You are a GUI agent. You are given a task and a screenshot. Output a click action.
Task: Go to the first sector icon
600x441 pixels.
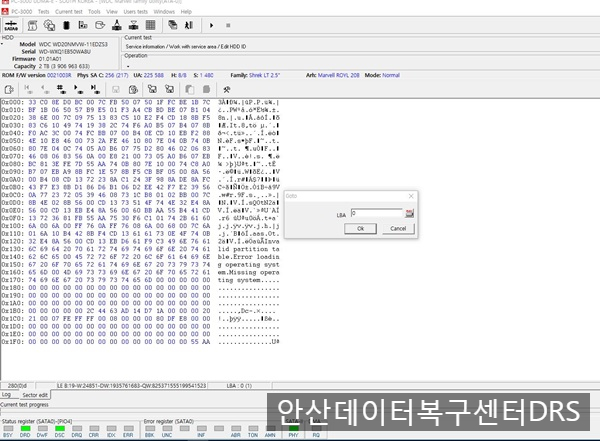coord(28,90)
